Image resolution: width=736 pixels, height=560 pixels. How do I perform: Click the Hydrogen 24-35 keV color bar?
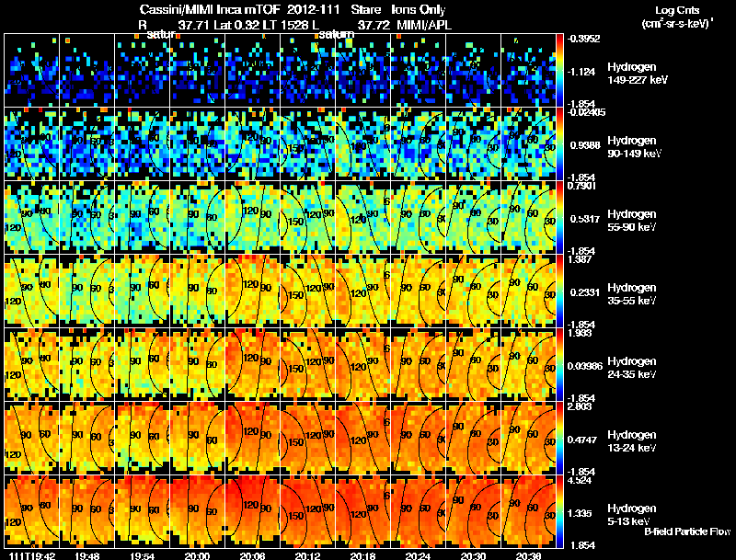(559, 364)
